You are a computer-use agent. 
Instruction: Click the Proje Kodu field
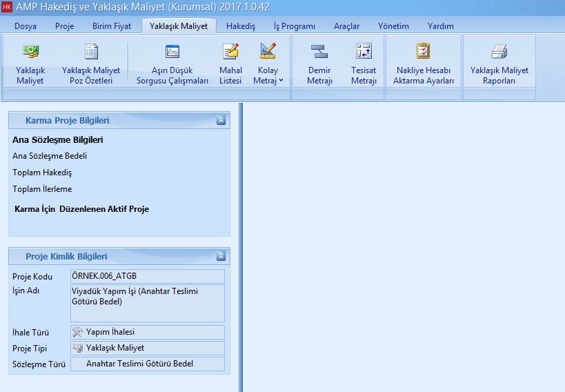[x=148, y=277]
